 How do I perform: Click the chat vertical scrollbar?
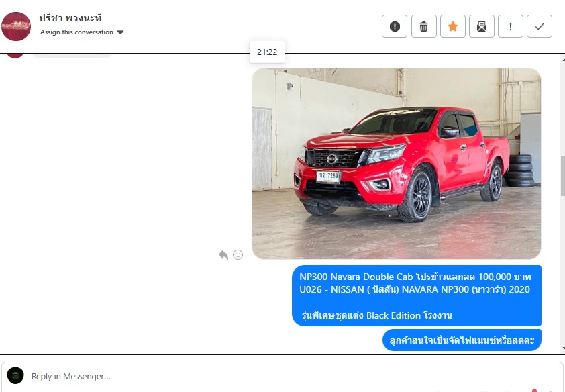click(x=562, y=175)
